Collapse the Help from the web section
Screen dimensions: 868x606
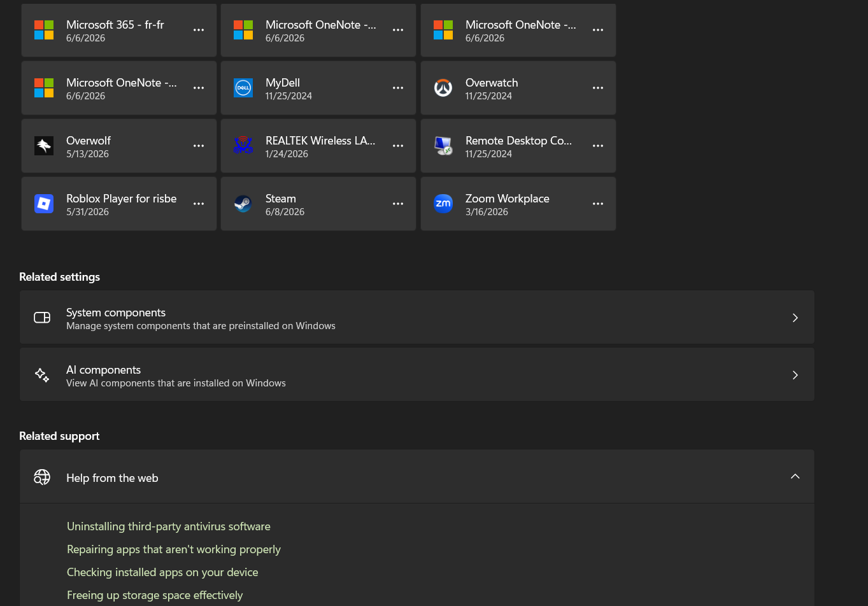pyautogui.click(x=795, y=477)
